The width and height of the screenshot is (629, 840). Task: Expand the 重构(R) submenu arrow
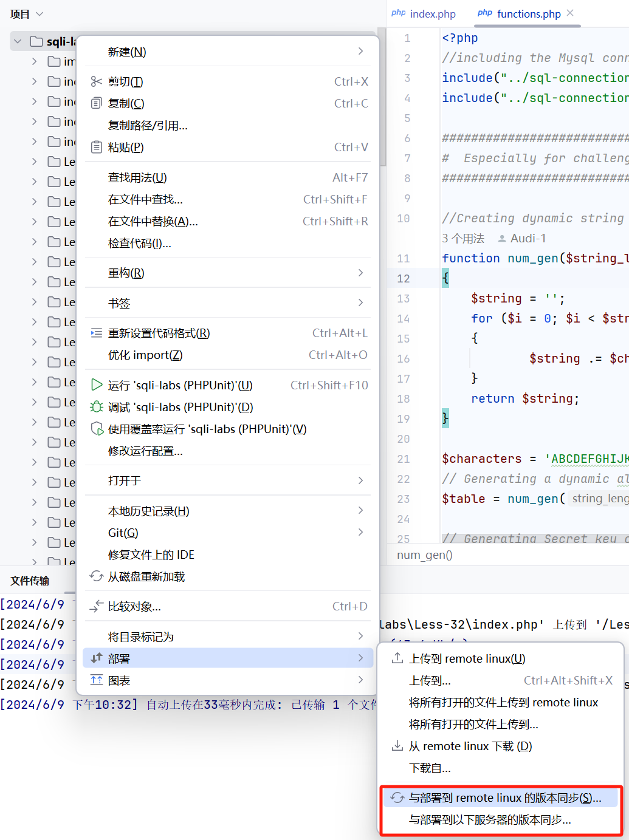pos(360,273)
